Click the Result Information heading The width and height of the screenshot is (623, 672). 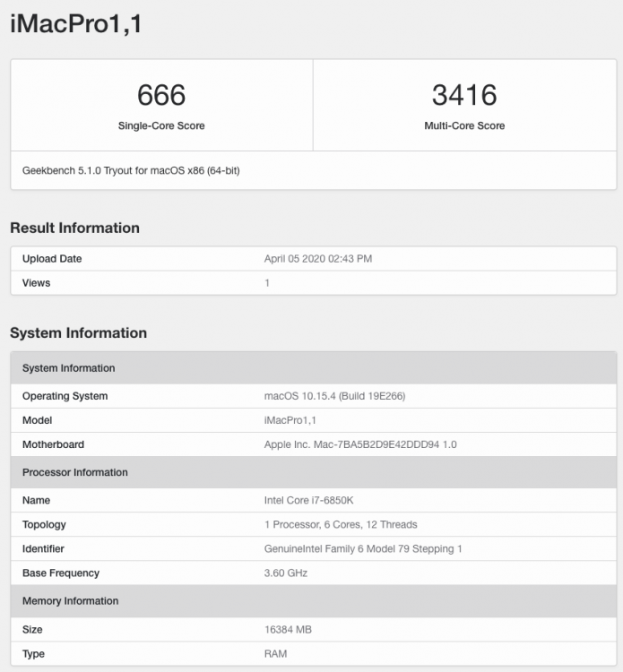point(74,228)
